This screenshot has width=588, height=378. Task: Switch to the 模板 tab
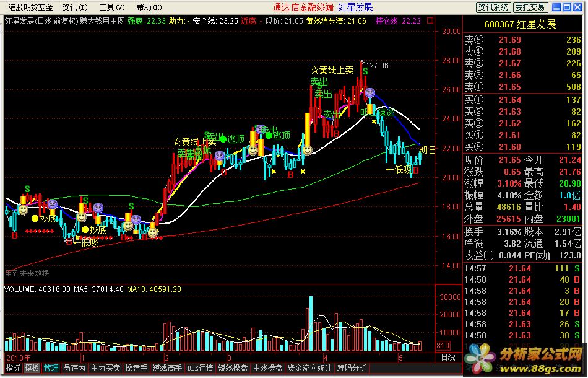click(32, 368)
